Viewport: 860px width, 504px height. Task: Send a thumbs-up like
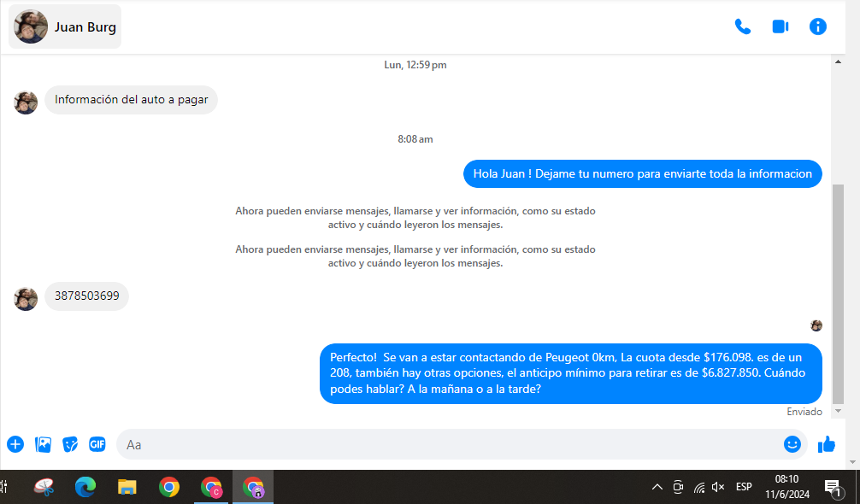(x=826, y=444)
